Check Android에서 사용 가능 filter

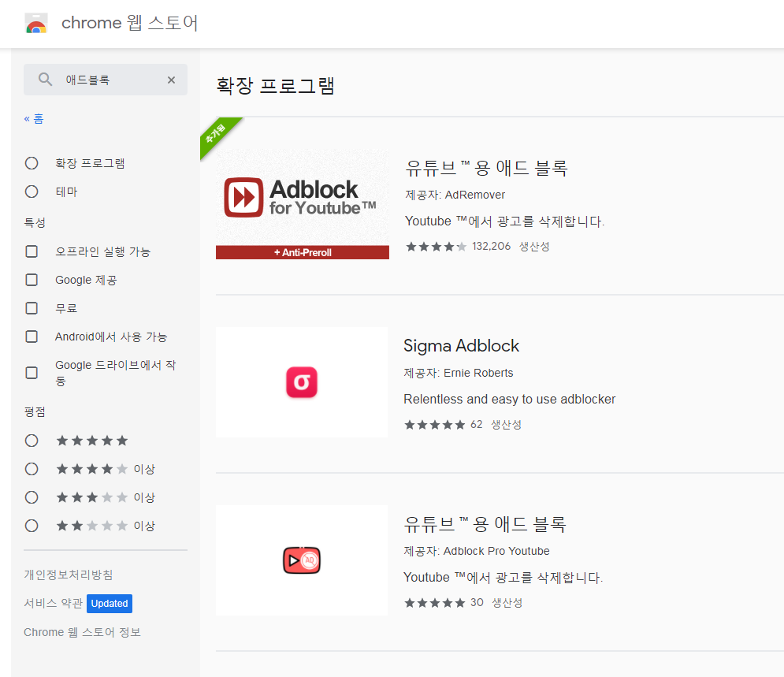[32, 337]
